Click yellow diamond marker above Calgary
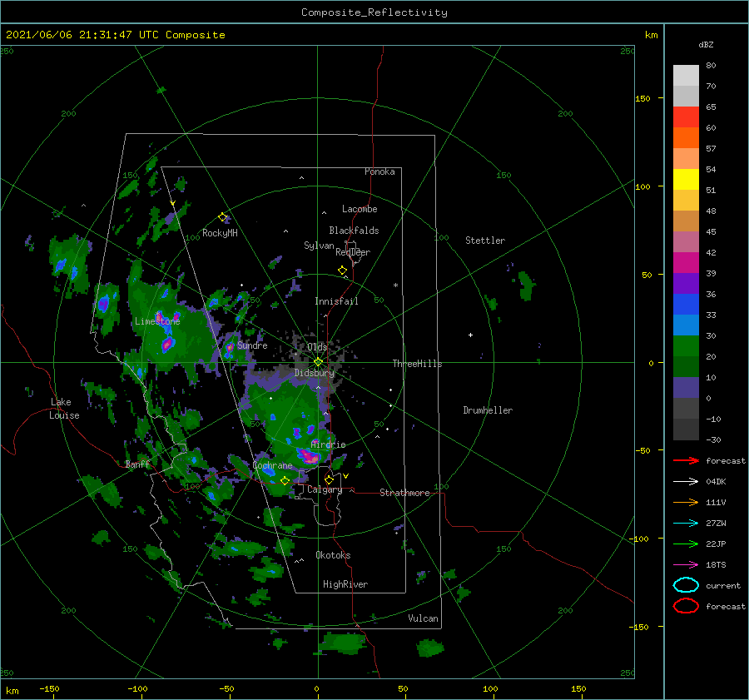This screenshot has width=749, height=700. pyautogui.click(x=329, y=479)
